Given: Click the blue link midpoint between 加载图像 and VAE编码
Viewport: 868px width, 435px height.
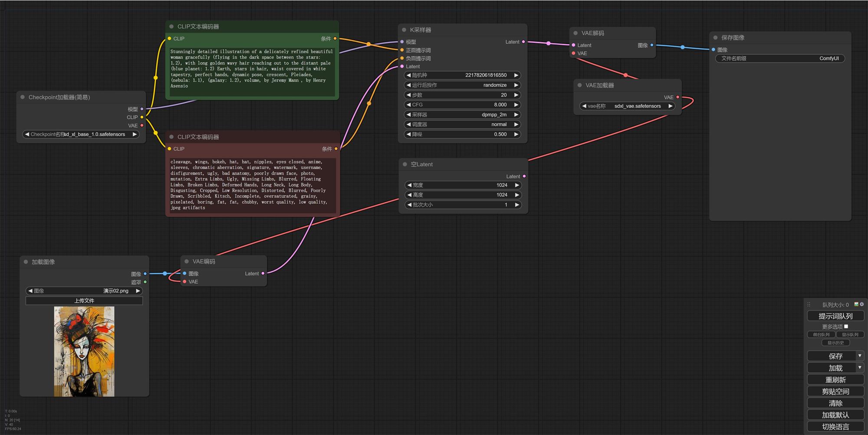Looking at the screenshot, I should 165,274.
